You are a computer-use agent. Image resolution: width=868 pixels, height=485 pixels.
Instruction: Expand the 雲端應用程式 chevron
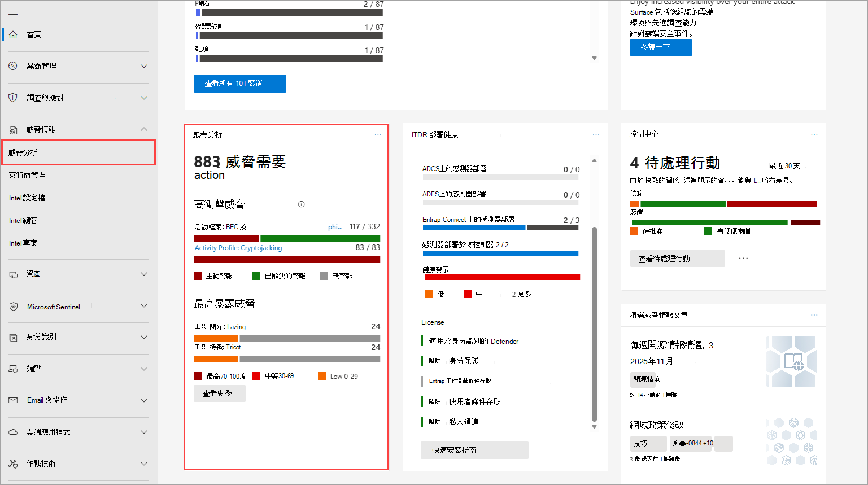tap(144, 432)
